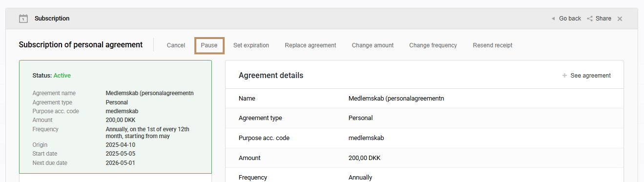Share this subscription
644x182 pixels.
599,19
